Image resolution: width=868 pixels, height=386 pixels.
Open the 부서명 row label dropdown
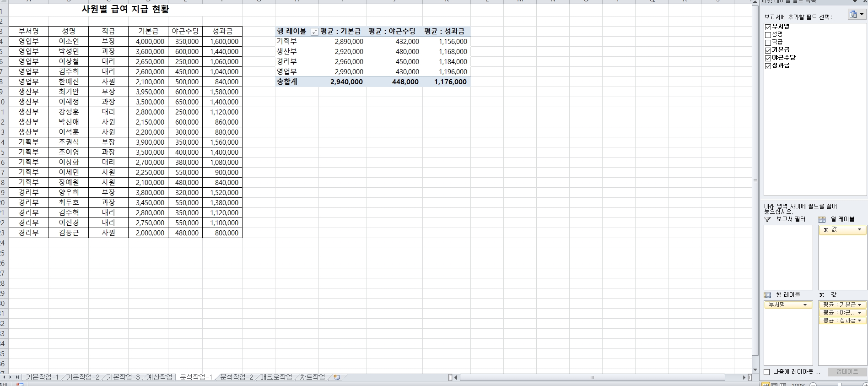point(805,305)
